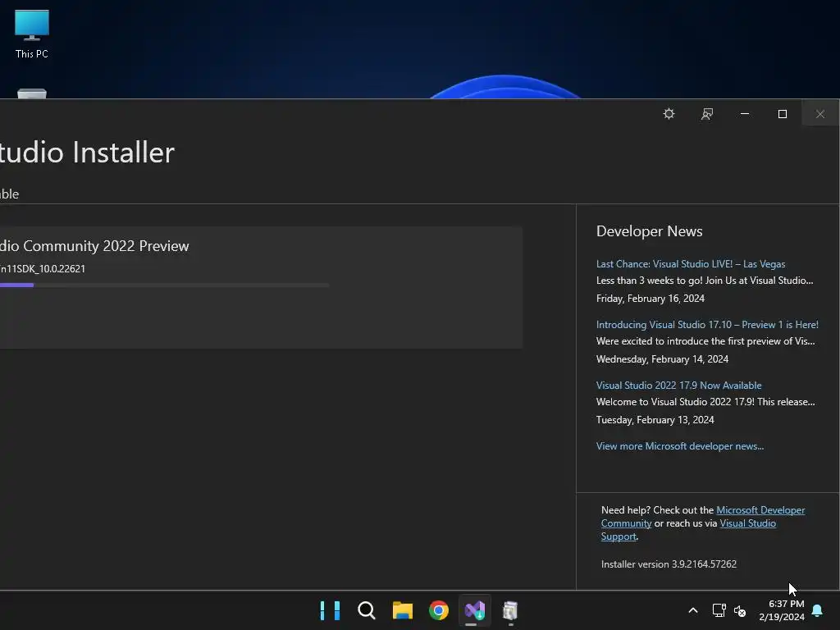Open Visual Studio 2022 17.9 Now Available link
Screen dimensions: 840x630
pos(678,386)
